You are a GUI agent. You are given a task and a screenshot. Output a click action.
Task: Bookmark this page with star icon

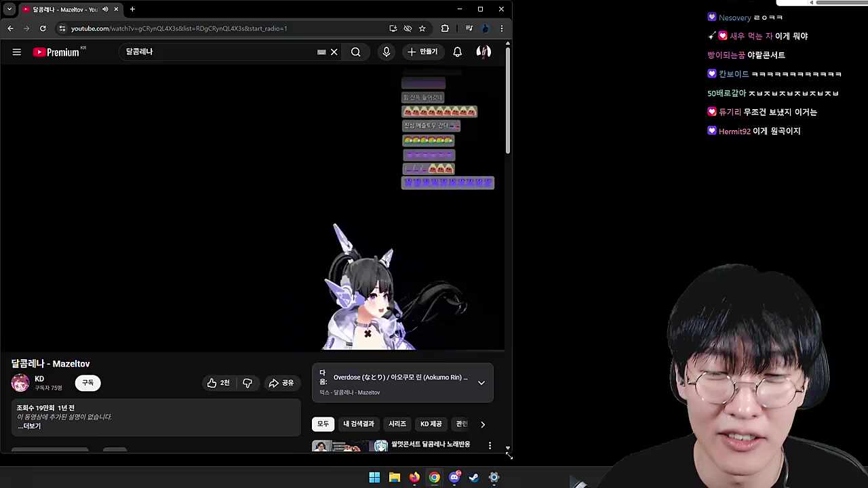pos(422,28)
